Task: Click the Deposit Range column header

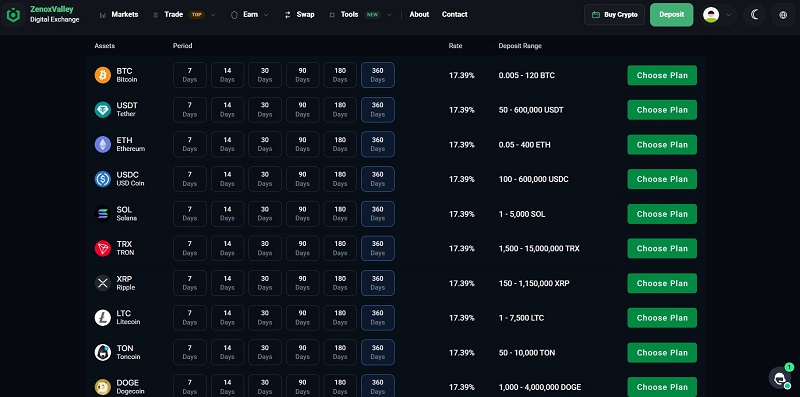Action: click(520, 46)
